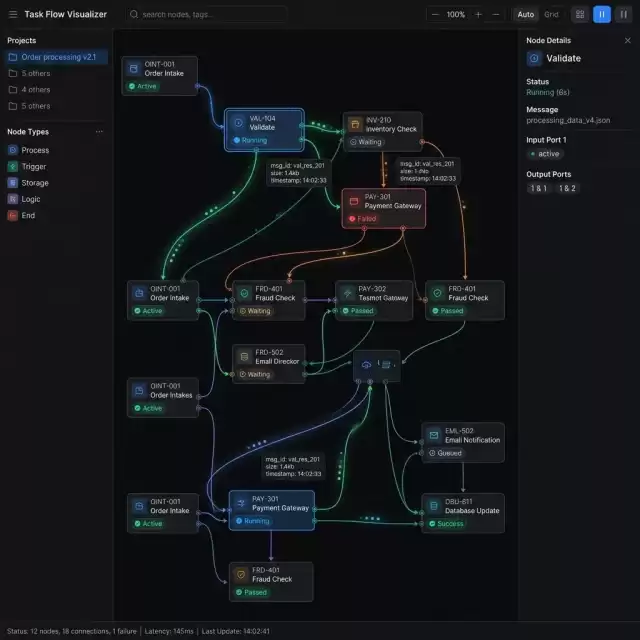The width and height of the screenshot is (640, 640).
Task: Click the Passed status on PAY-302 node
Action: [x=358, y=311]
